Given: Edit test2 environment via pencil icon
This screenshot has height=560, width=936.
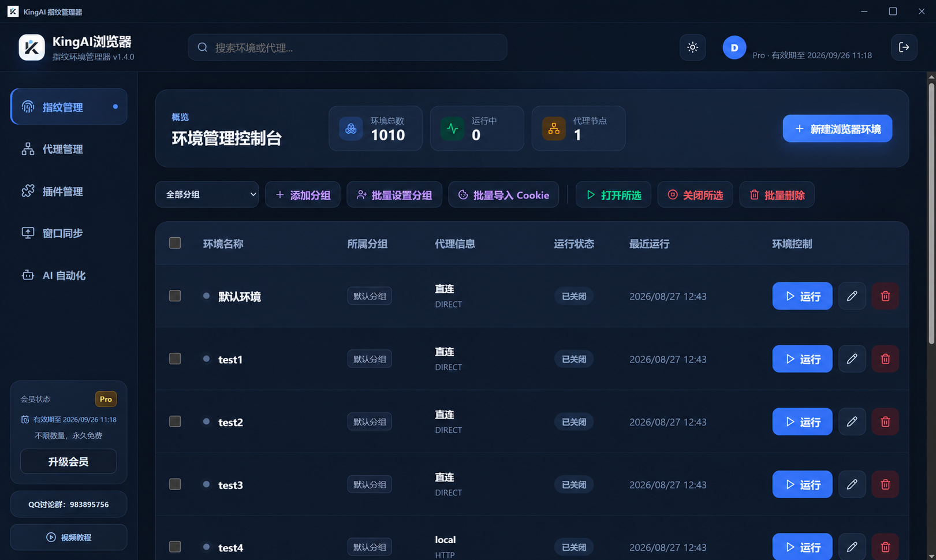Looking at the screenshot, I should [852, 422].
